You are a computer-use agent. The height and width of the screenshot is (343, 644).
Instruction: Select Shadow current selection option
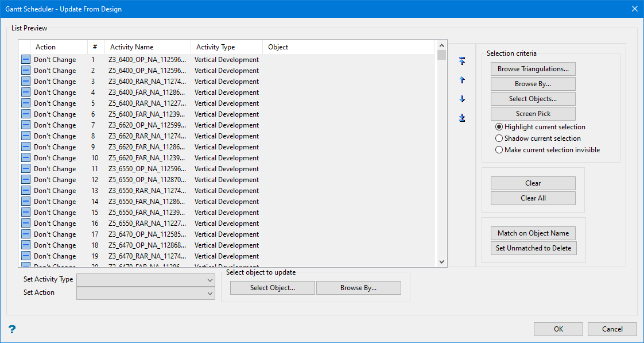499,138
